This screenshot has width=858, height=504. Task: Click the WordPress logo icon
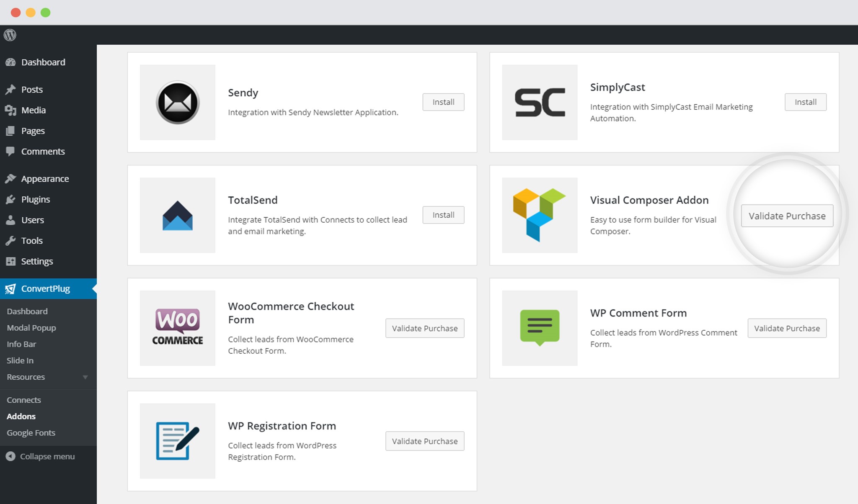(x=10, y=35)
